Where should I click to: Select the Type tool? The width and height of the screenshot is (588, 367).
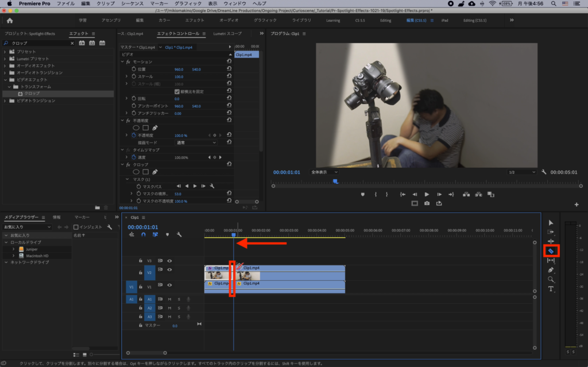tap(551, 289)
